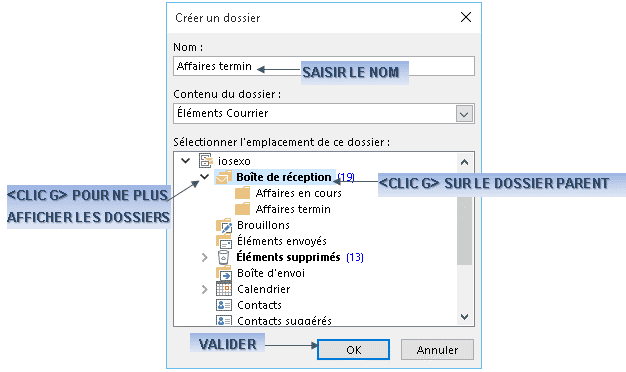Screen dimensions: 626x372
Task: Click the folder list scroll down arrow
Action: tap(464, 317)
